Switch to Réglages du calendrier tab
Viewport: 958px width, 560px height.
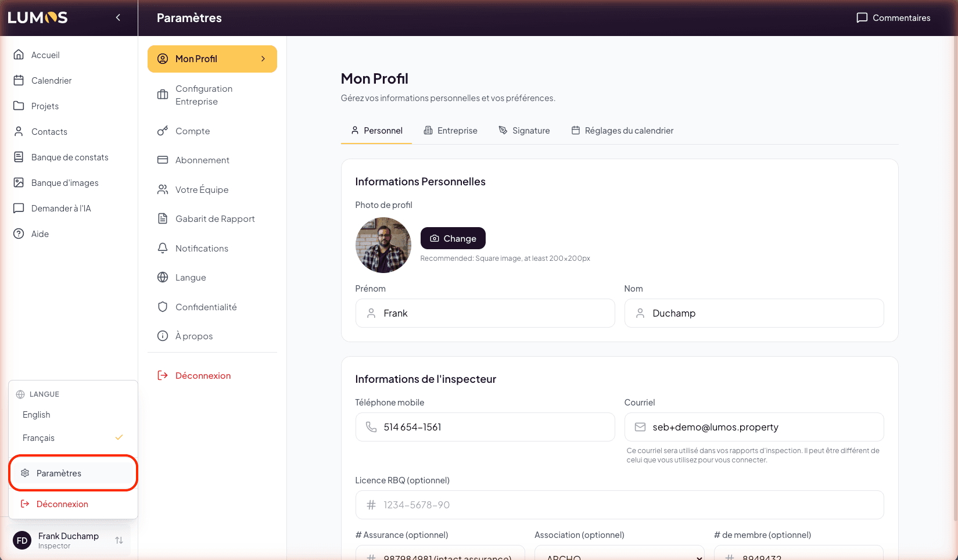(622, 131)
